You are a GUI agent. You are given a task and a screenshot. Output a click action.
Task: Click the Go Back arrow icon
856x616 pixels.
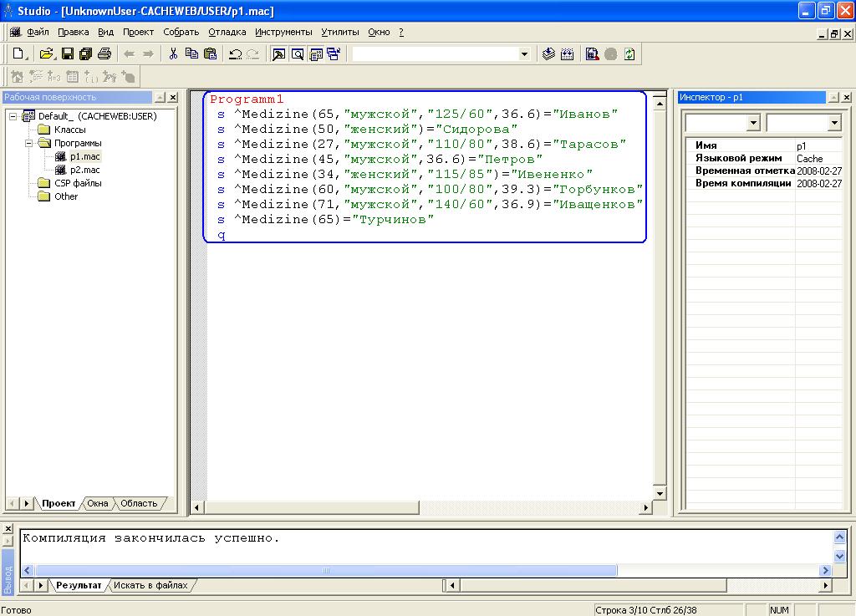click(x=130, y=54)
